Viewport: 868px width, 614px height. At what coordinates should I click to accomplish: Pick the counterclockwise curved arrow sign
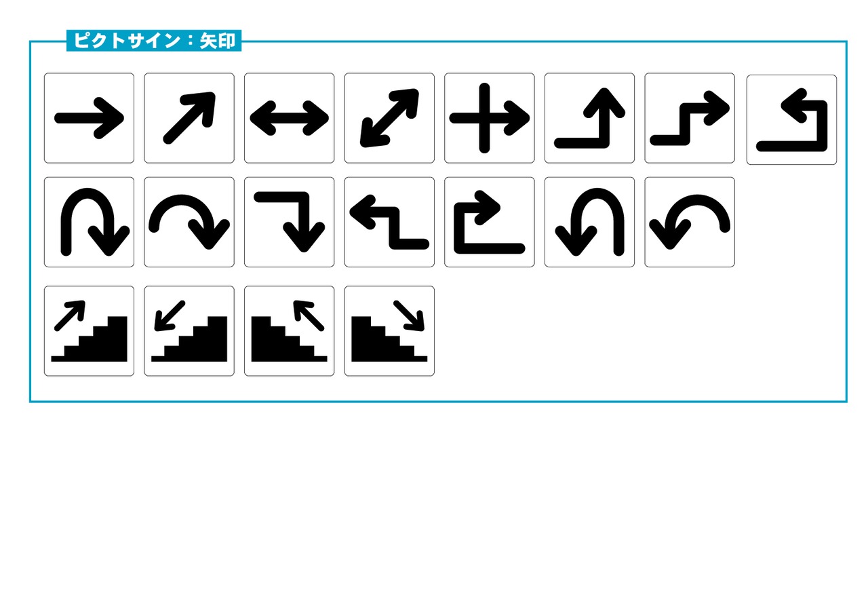690,222
